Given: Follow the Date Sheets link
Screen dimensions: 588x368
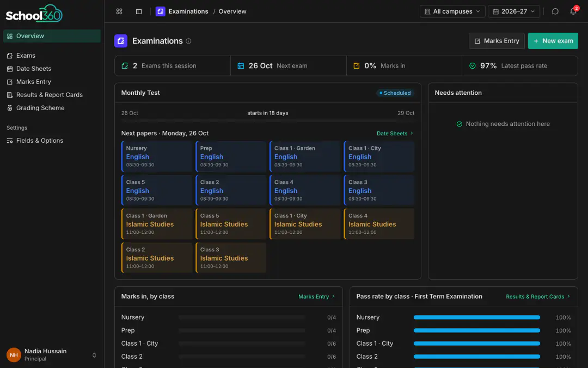Looking at the screenshot, I should [395, 134].
